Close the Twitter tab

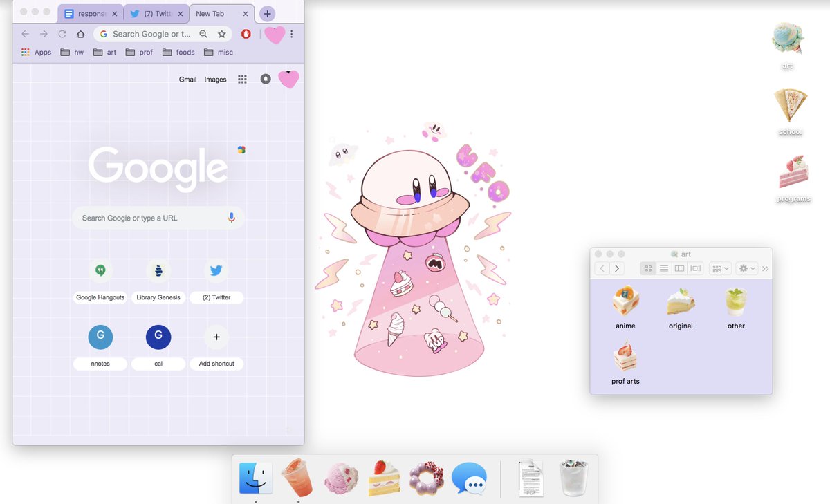click(x=181, y=14)
